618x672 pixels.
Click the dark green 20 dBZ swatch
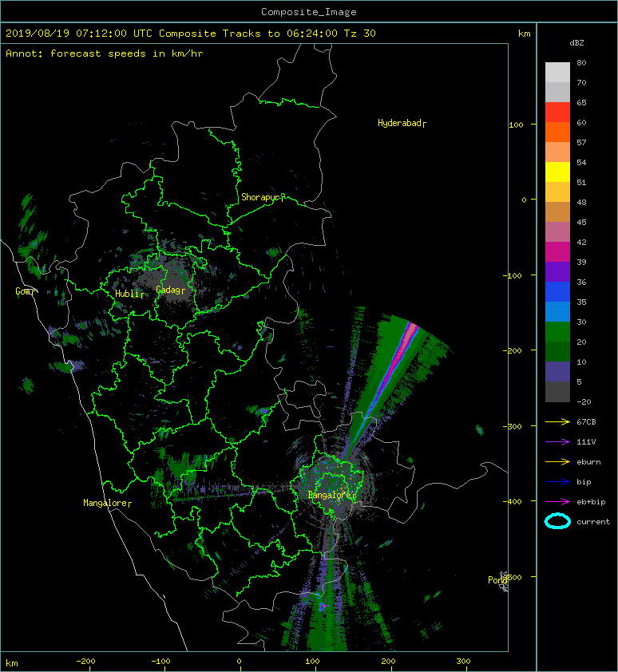(557, 352)
